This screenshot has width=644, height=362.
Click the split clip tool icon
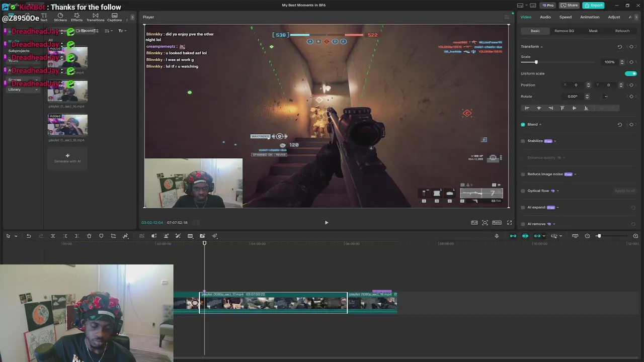pyautogui.click(x=53, y=236)
